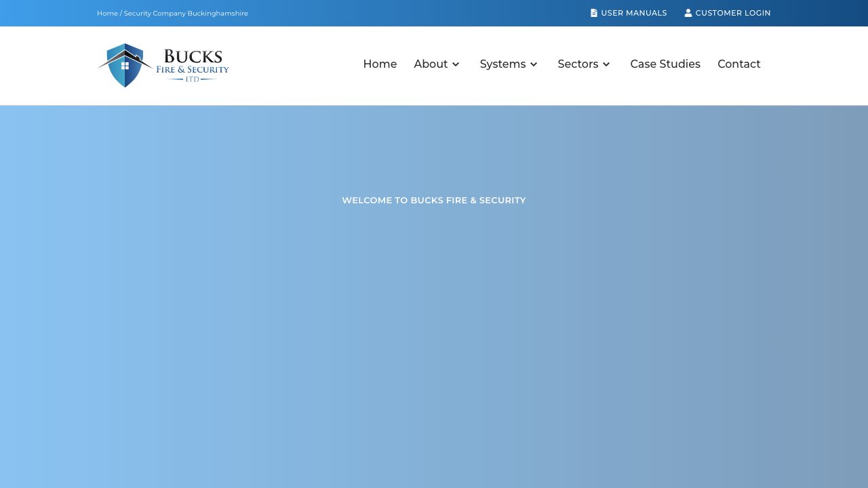Open the Case Studies page

tap(665, 64)
